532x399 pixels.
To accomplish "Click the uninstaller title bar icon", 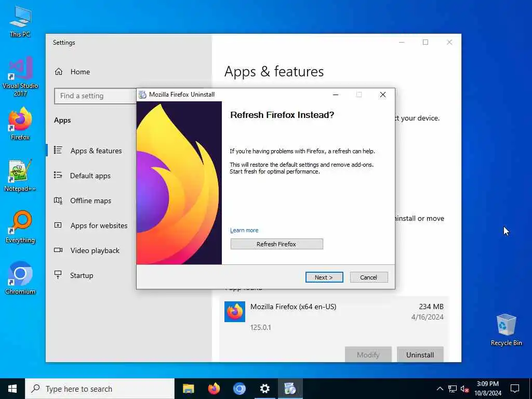I will pyautogui.click(x=142, y=95).
